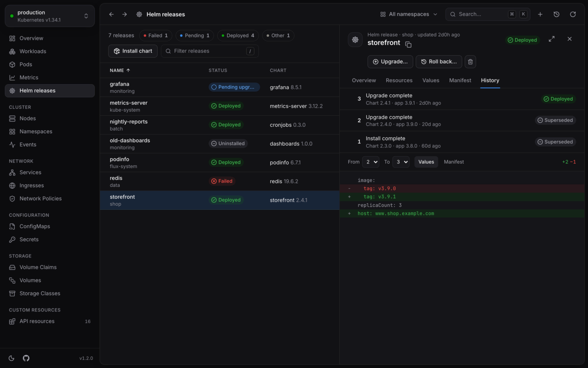Filter releases by Pending status

(x=195, y=36)
